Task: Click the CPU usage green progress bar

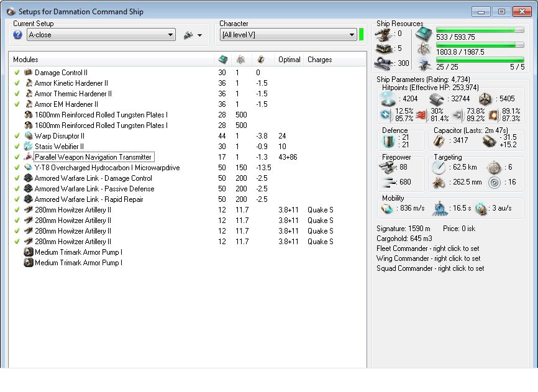Action: 480,30
